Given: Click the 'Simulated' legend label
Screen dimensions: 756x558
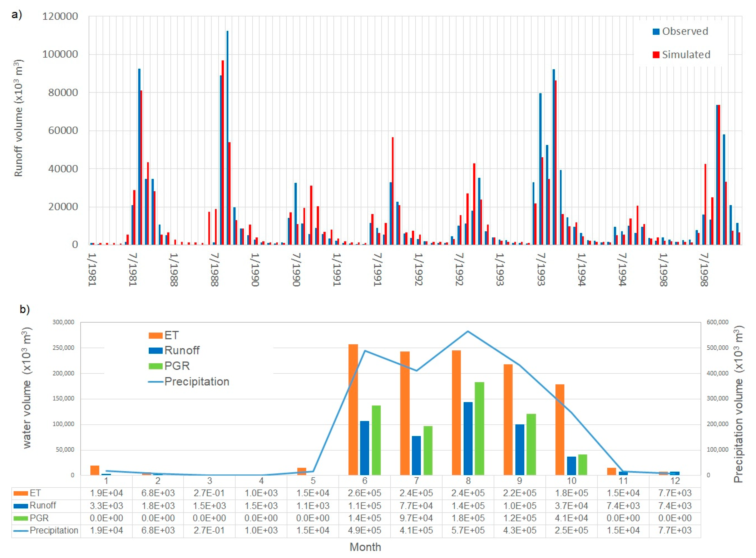Looking at the screenshot, I should point(686,55).
